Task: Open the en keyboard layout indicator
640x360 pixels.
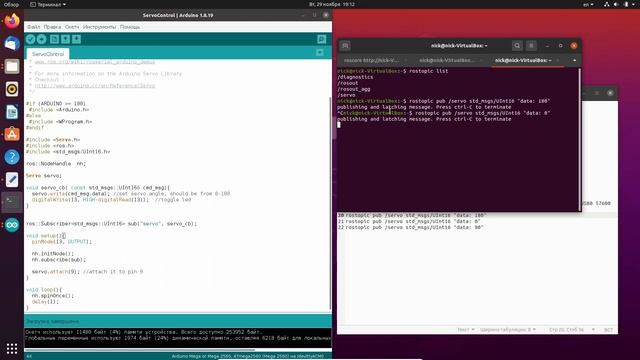Action: click(x=588, y=4)
